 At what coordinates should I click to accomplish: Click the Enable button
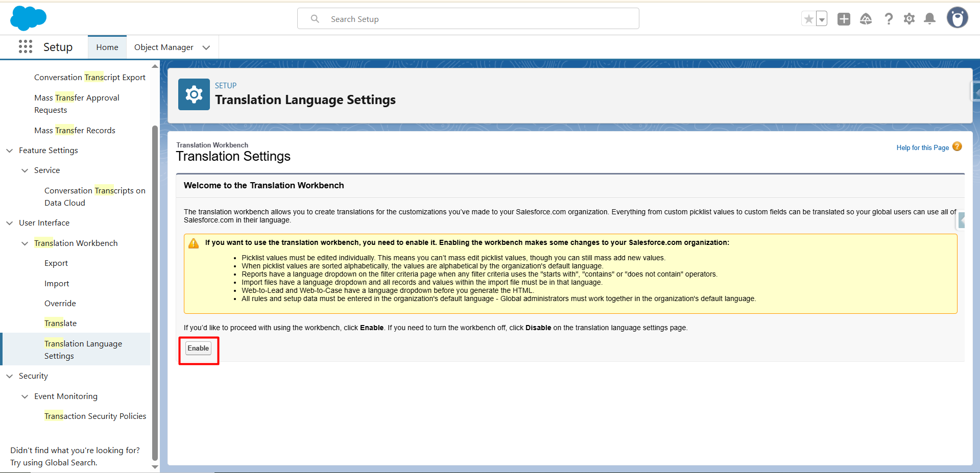click(x=198, y=348)
